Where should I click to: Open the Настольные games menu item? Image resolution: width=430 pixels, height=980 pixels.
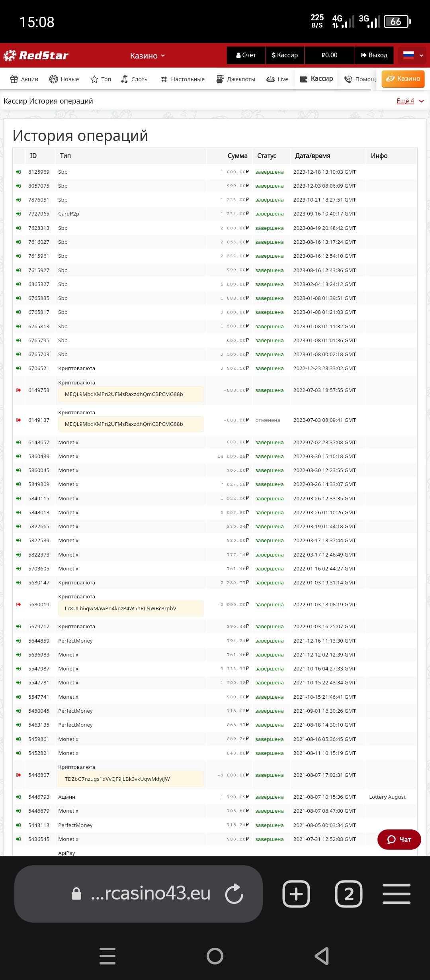[x=183, y=79]
